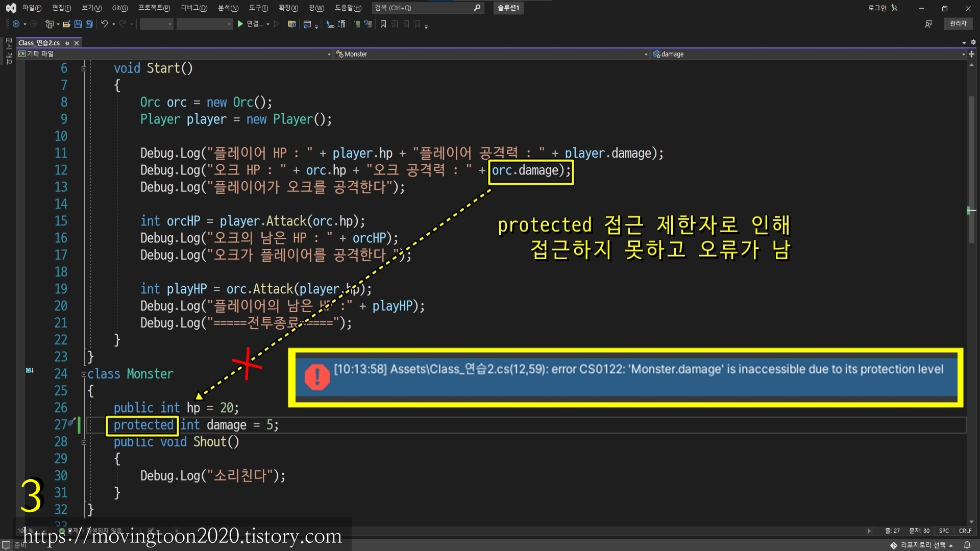Click the SPC indentation indicator
The image size is (980, 551).
point(944,531)
